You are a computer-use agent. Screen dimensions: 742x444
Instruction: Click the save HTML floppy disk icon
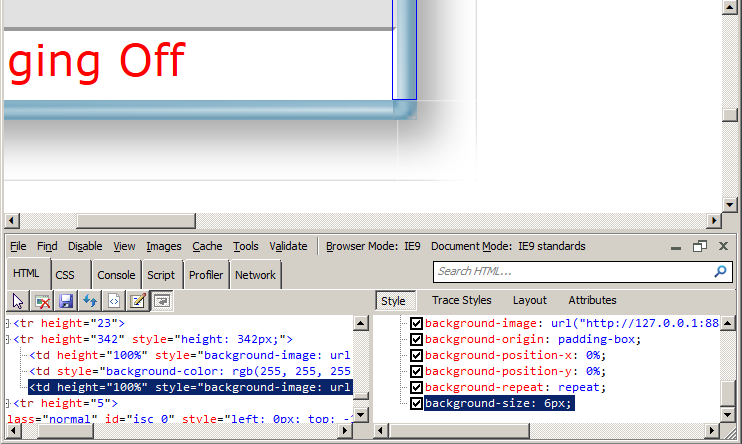pos(66,300)
